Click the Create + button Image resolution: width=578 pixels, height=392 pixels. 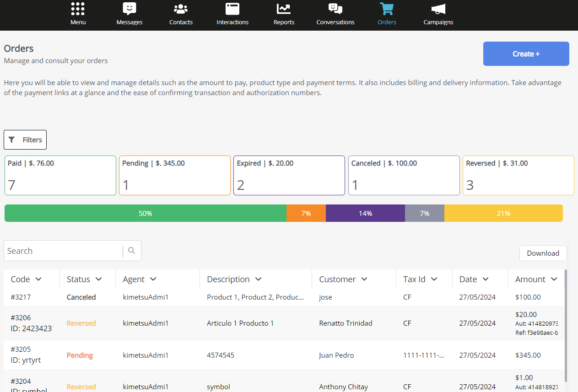tap(526, 54)
